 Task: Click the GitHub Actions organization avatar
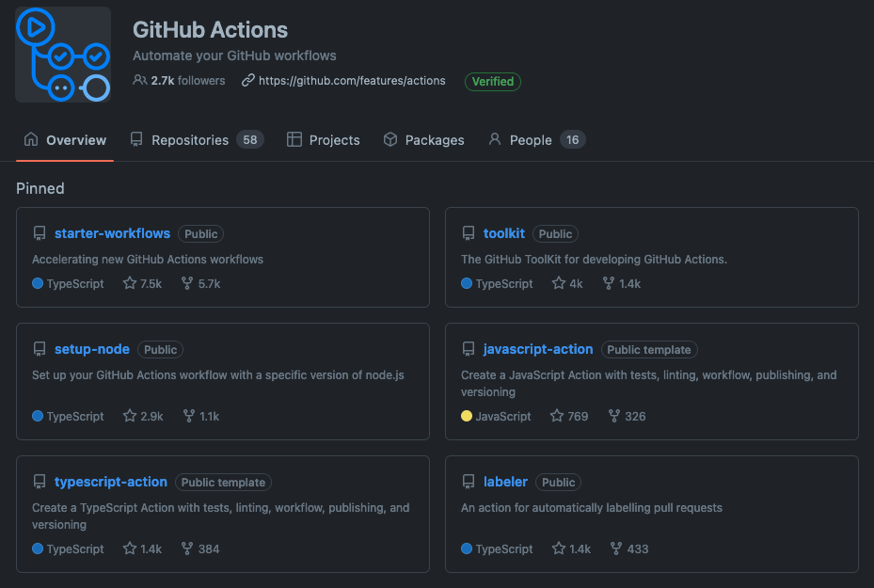[63, 55]
